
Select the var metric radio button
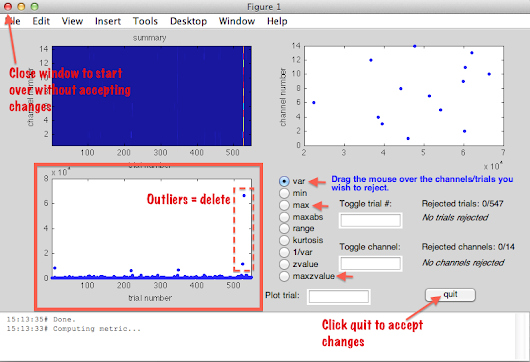pos(284,181)
